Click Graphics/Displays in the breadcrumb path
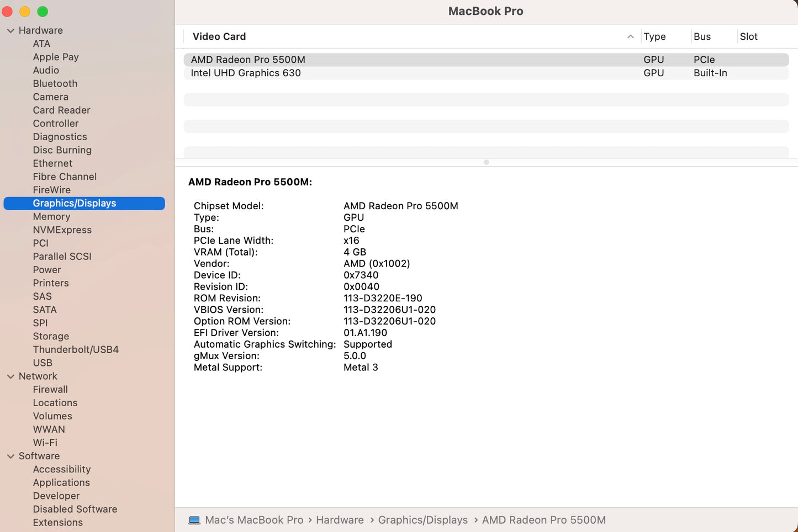 point(422,519)
